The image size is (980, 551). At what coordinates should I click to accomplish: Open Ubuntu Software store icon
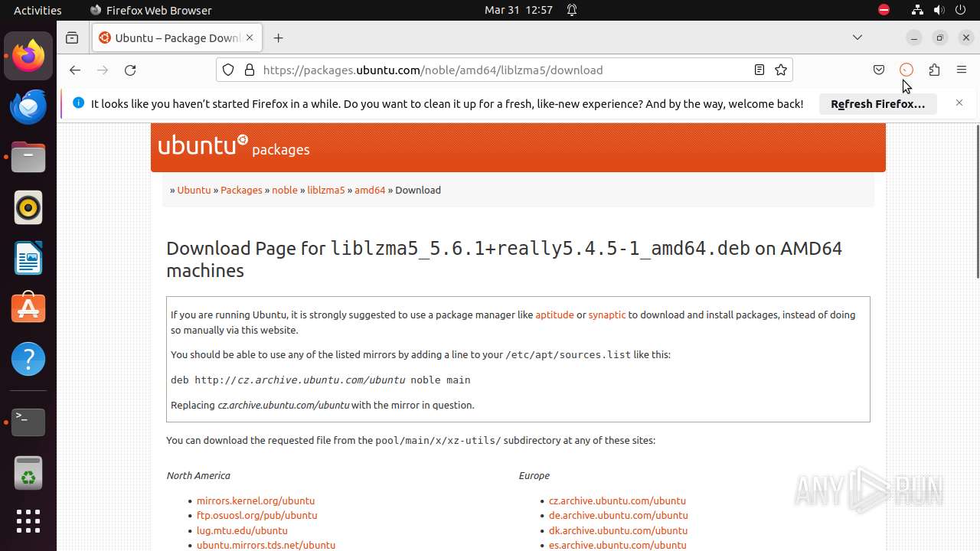tap(28, 308)
